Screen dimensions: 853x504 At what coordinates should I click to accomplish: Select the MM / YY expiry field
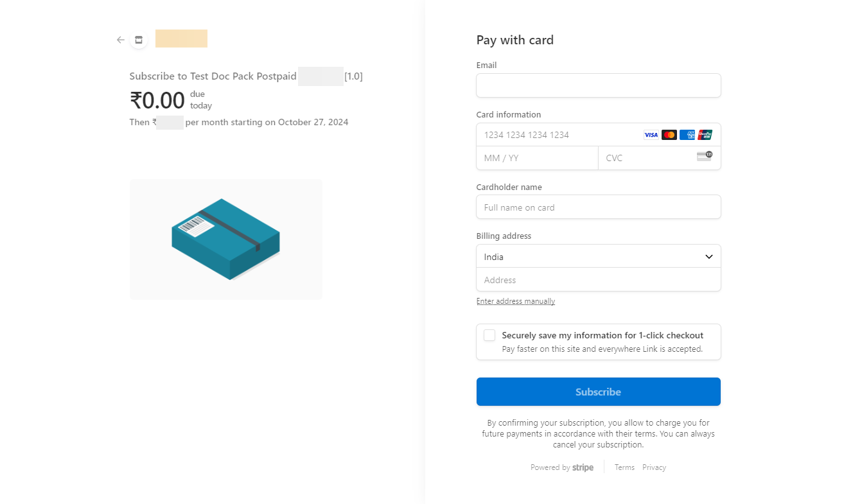(x=537, y=158)
